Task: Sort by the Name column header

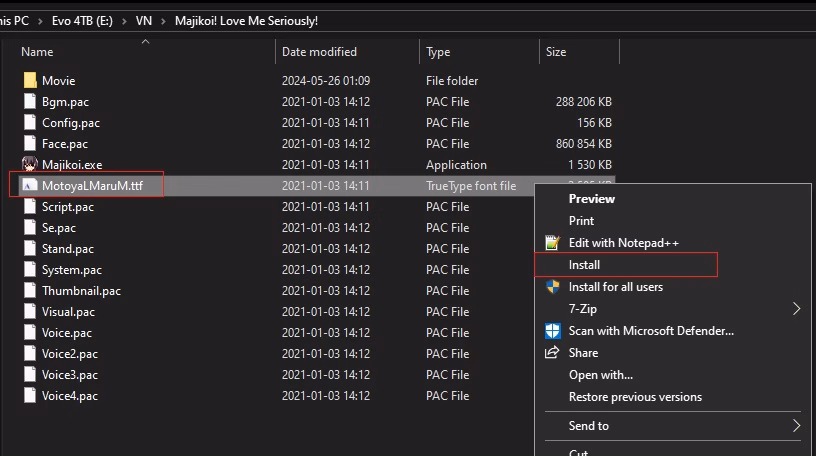Action: pos(37,52)
